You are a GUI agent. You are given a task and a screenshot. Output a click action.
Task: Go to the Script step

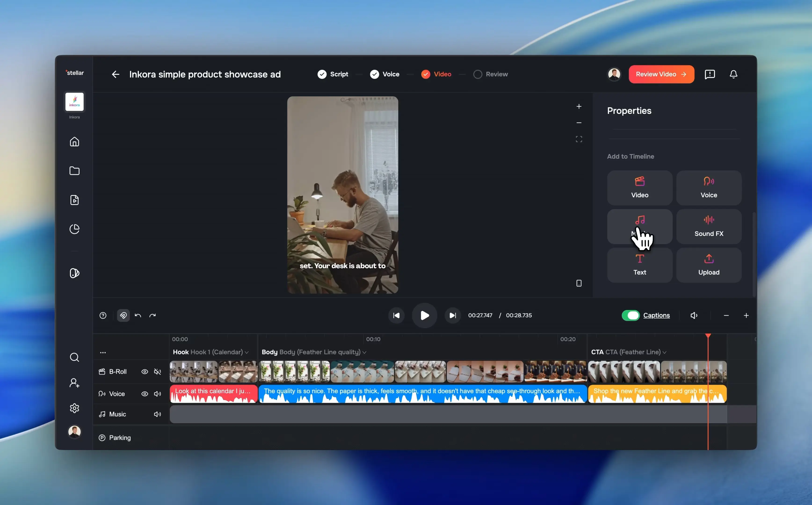[333, 74]
